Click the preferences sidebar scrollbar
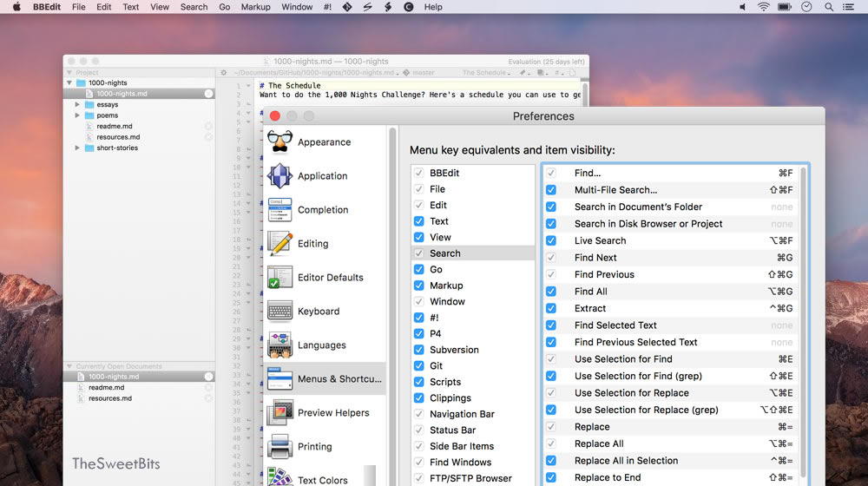 coord(392,306)
